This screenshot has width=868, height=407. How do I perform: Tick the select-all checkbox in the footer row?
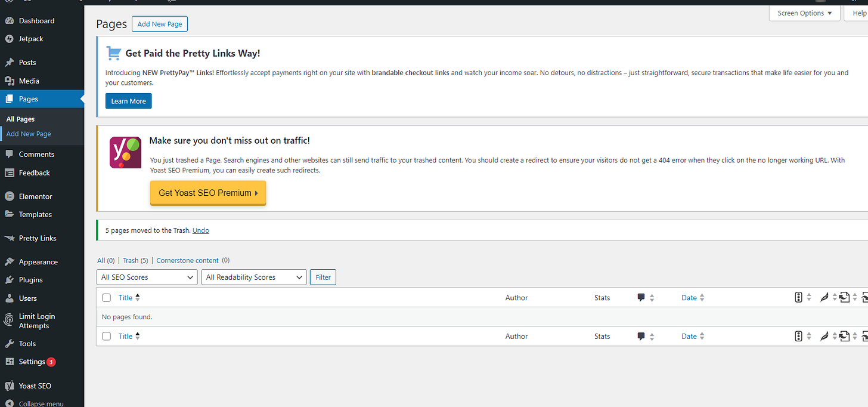tap(107, 337)
